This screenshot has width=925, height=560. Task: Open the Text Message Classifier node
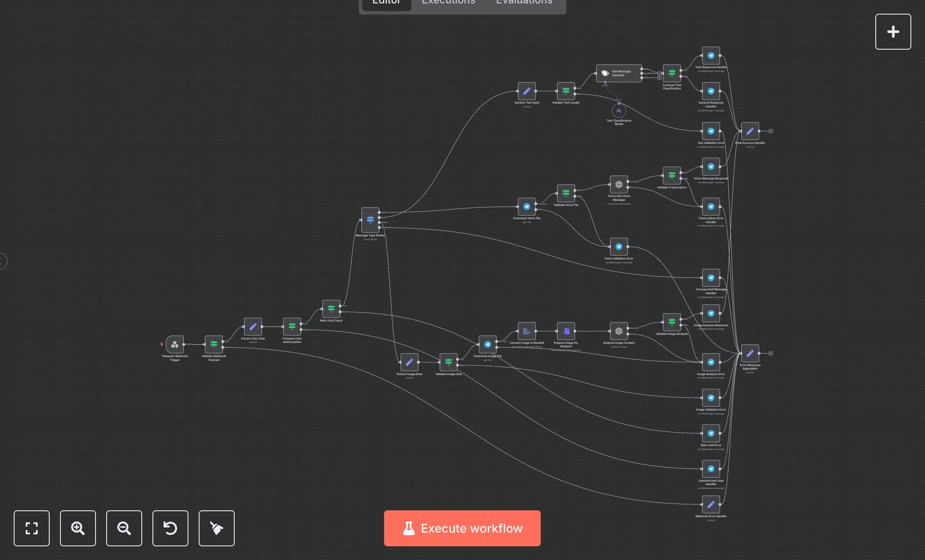[x=618, y=73]
